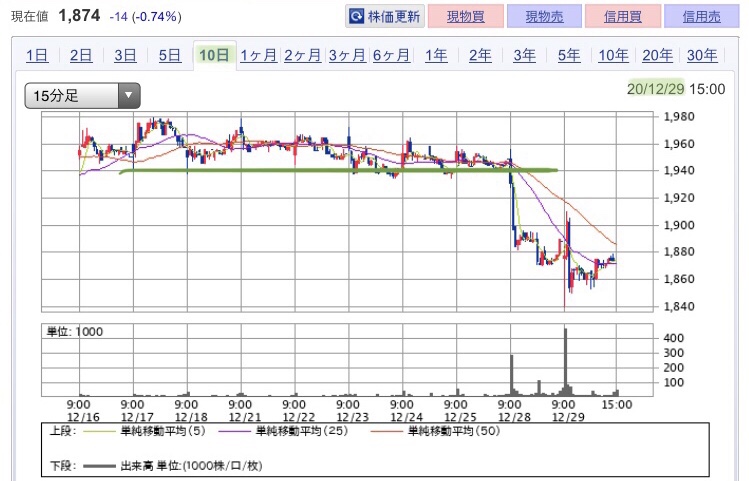Click the large volume bar at 12/28 open
The image size is (749, 481).
[x=512, y=375]
